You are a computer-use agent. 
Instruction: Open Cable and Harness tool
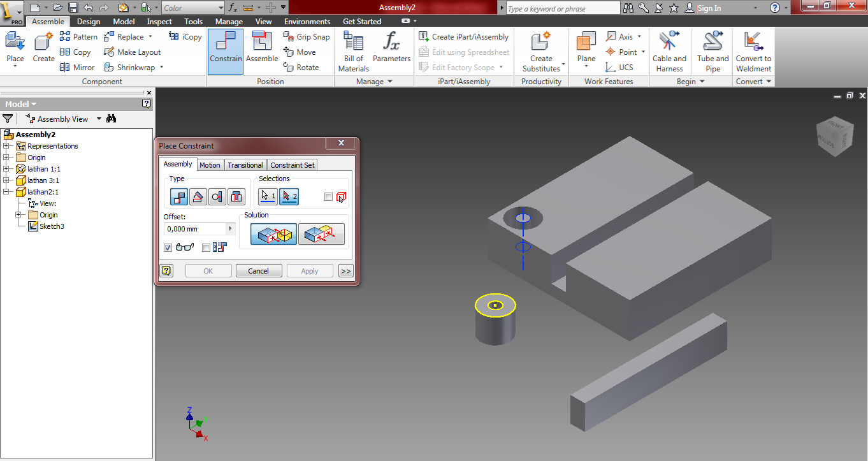669,52
